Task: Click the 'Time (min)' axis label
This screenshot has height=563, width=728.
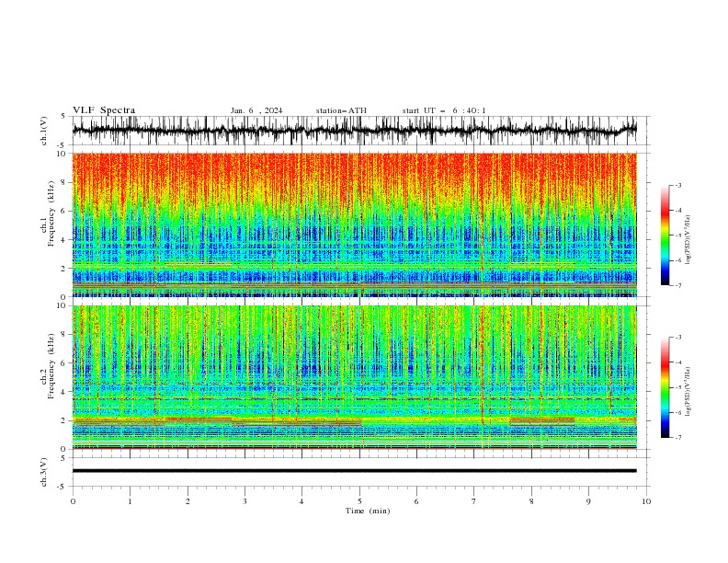Action: pos(368,511)
